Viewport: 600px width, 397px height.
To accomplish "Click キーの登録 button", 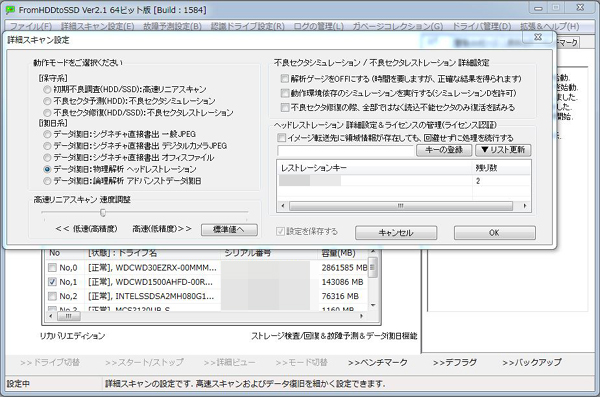I will pyautogui.click(x=444, y=150).
